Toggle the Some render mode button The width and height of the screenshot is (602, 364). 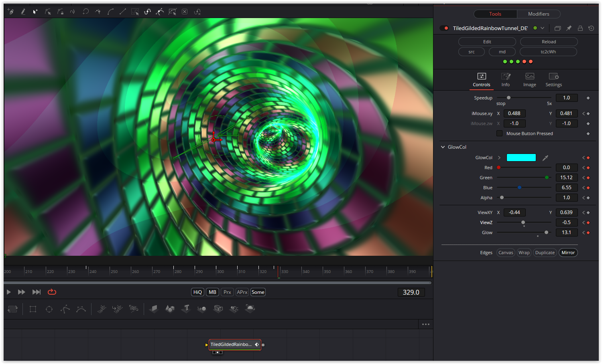click(x=258, y=292)
